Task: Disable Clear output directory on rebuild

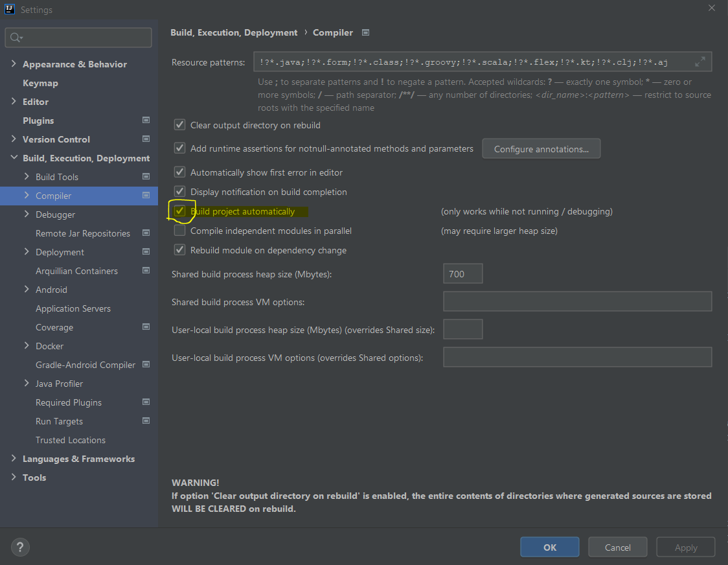Action: coord(179,125)
